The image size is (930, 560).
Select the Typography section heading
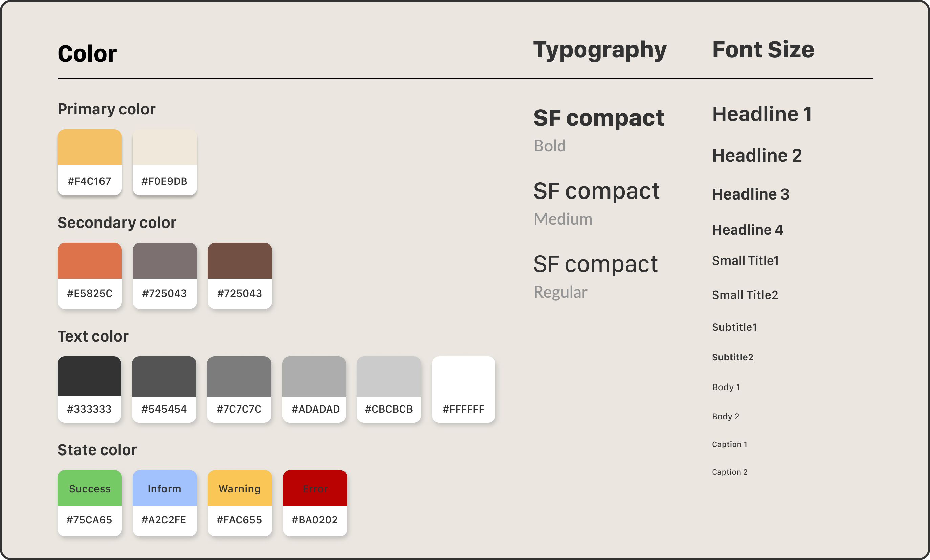pyautogui.click(x=600, y=50)
